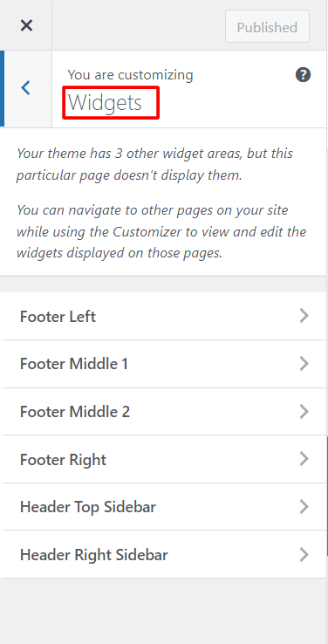Click the panel's vertical scrollbar
The image size is (328, 644).
327,495
